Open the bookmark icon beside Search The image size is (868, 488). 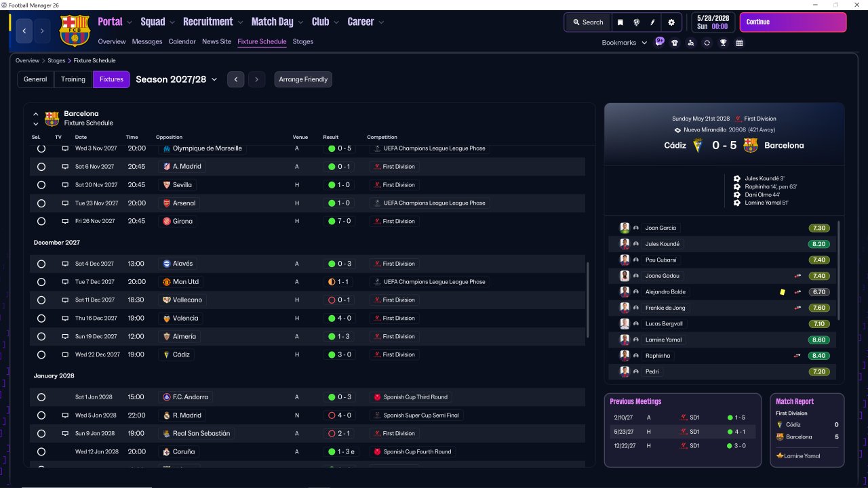coord(620,22)
